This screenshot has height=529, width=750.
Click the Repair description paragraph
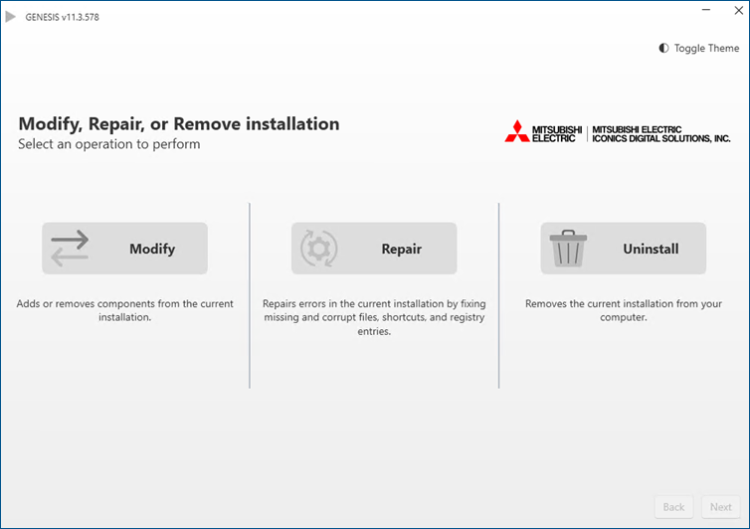[374, 317]
